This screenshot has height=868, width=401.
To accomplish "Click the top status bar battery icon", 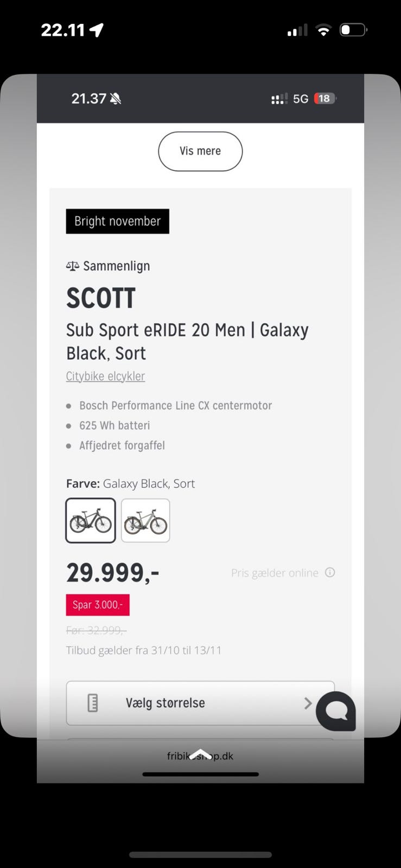I will 353,30.
